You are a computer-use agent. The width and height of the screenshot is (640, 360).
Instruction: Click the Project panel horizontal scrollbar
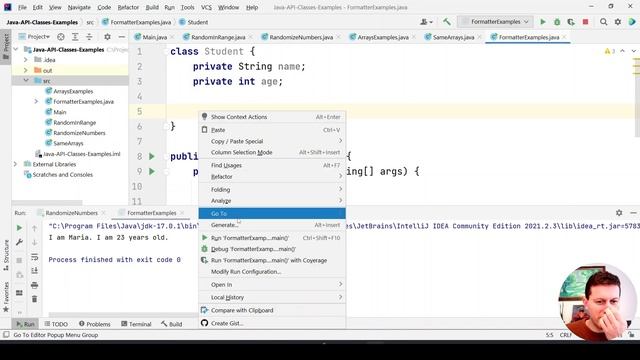click(47, 202)
